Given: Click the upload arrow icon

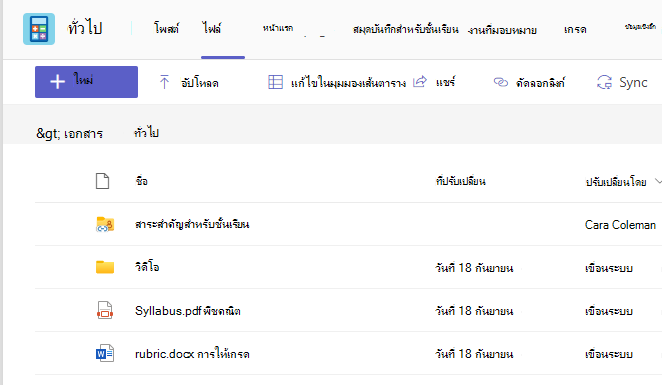Looking at the screenshot, I should (164, 82).
